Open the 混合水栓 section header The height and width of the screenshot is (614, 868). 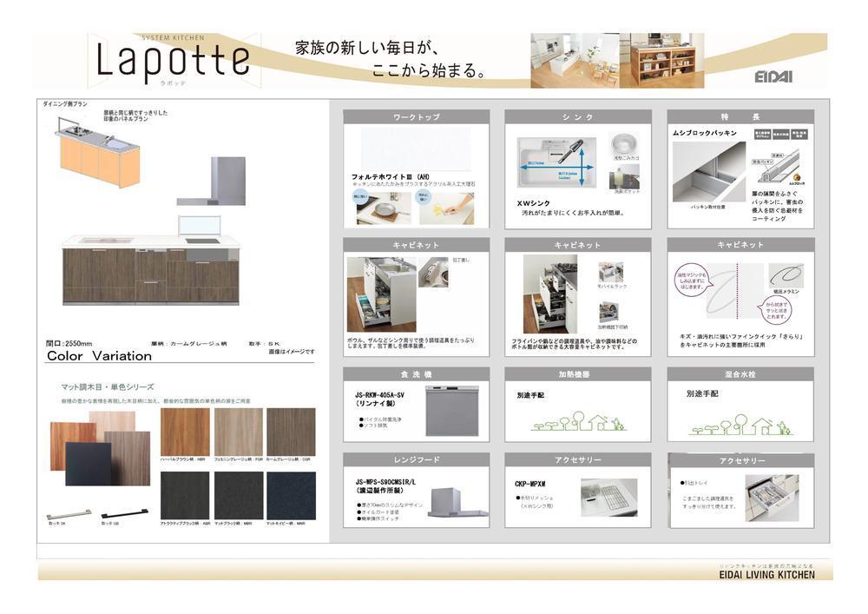pyautogui.click(x=740, y=374)
